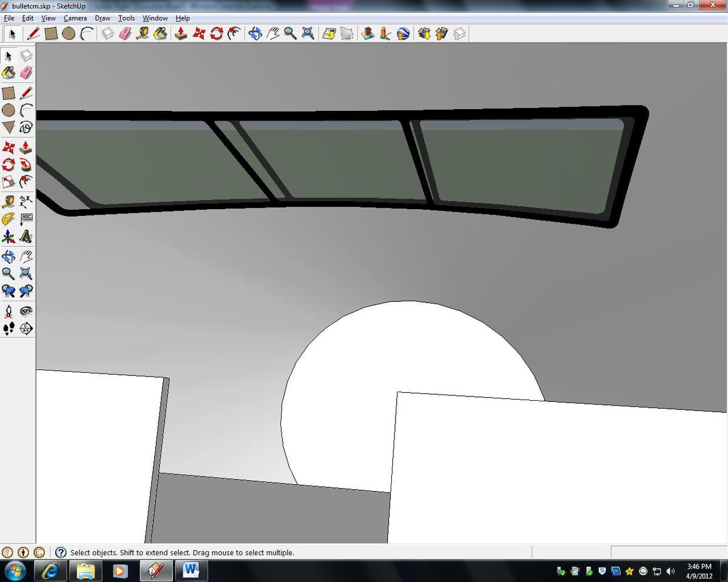Go to Next camera view

click(x=26, y=292)
